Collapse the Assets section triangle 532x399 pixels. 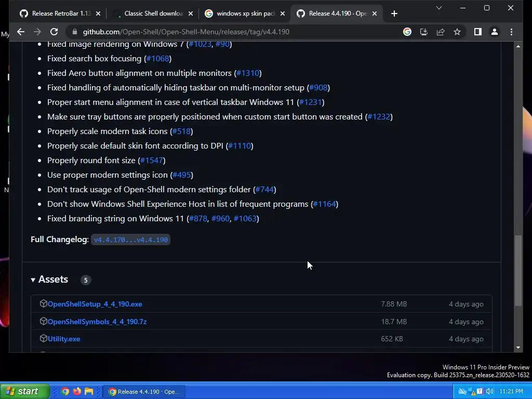tap(33, 280)
